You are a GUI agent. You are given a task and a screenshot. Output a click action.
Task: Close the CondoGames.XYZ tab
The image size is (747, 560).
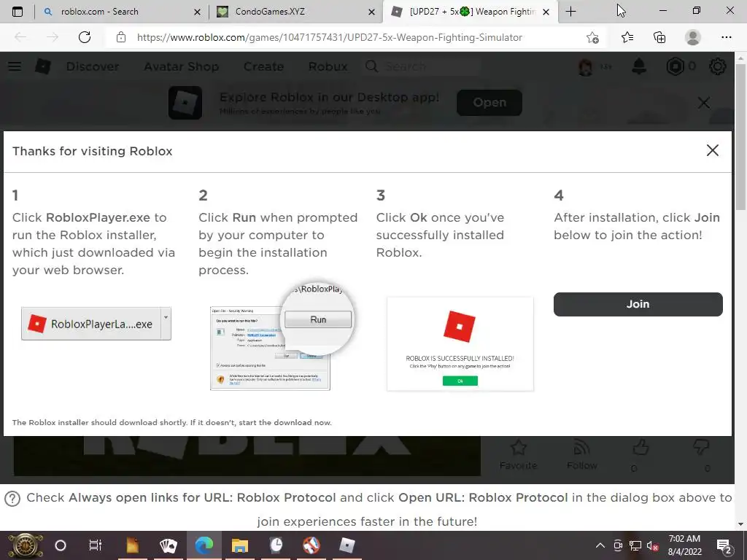tap(371, 12)
